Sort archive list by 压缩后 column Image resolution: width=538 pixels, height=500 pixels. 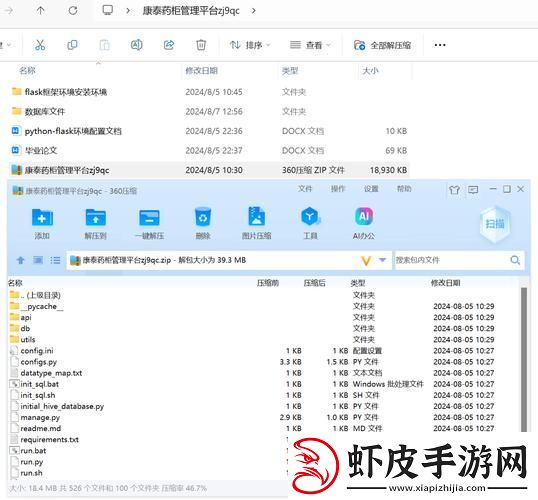[315, 283]
